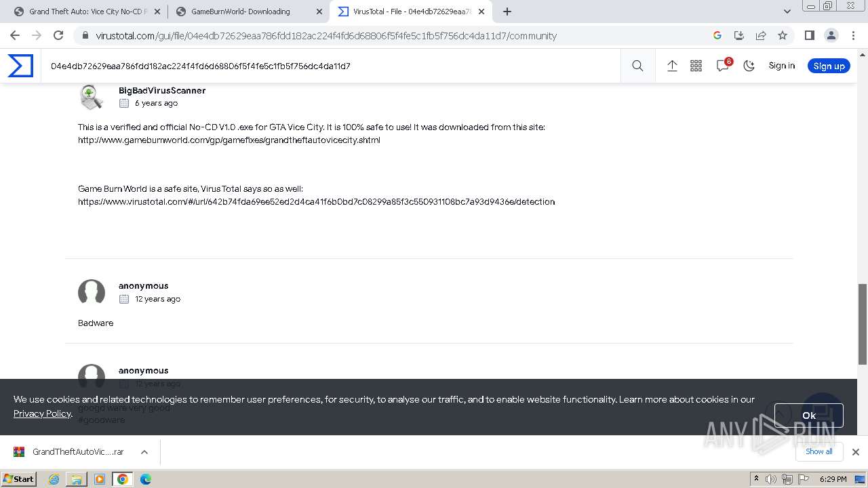This screenshot has width=868, height=488.
Task: Open notifications comment icon with badge
Action: pos(723,65)
